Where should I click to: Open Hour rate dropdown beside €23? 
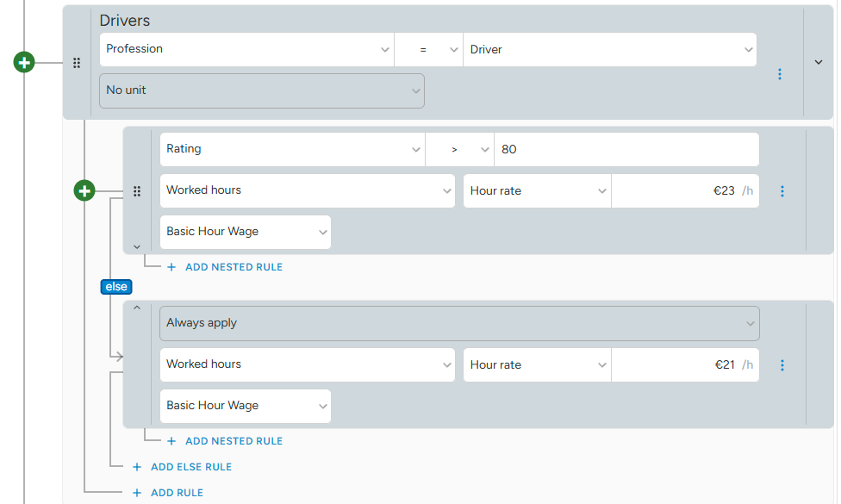coord(537,191)
